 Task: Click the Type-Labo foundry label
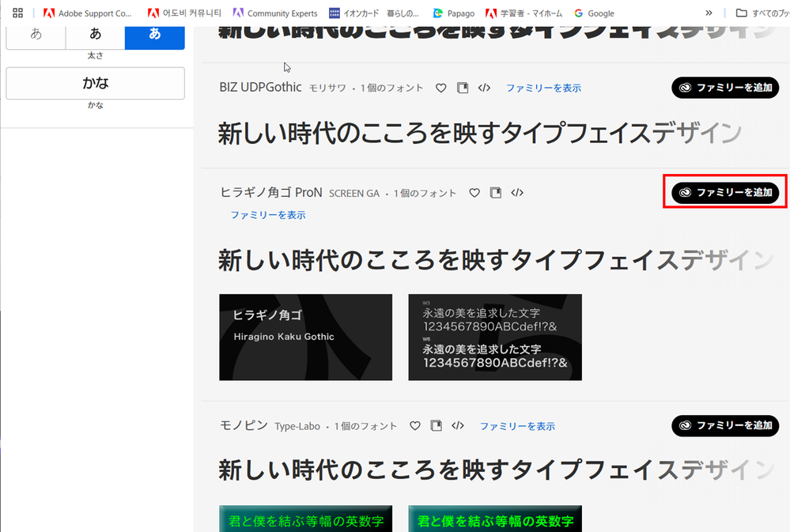[297, 427]
